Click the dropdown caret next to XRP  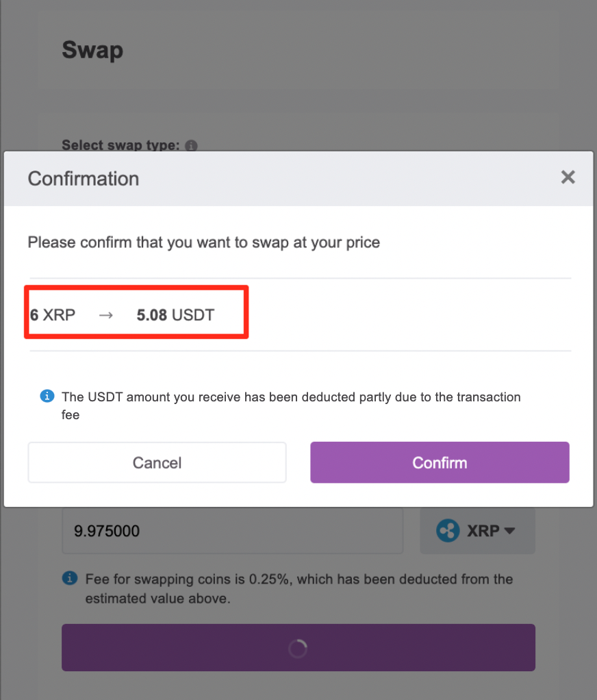(509, 531)
